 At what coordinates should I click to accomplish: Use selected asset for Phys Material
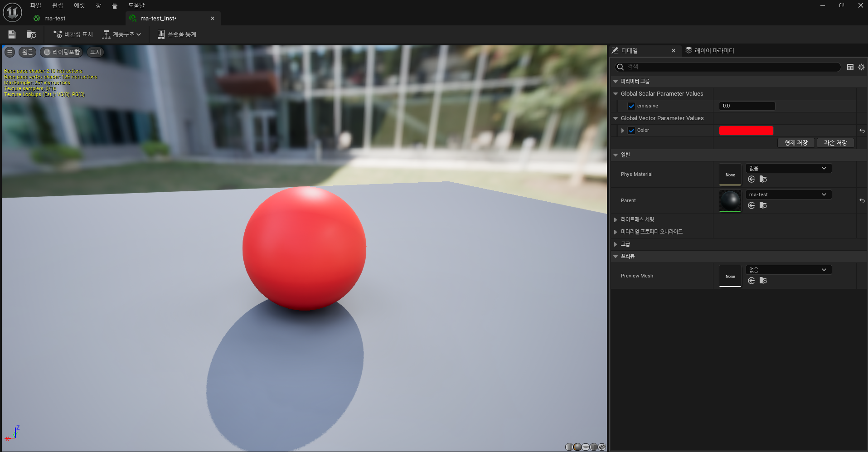[752, 180]
